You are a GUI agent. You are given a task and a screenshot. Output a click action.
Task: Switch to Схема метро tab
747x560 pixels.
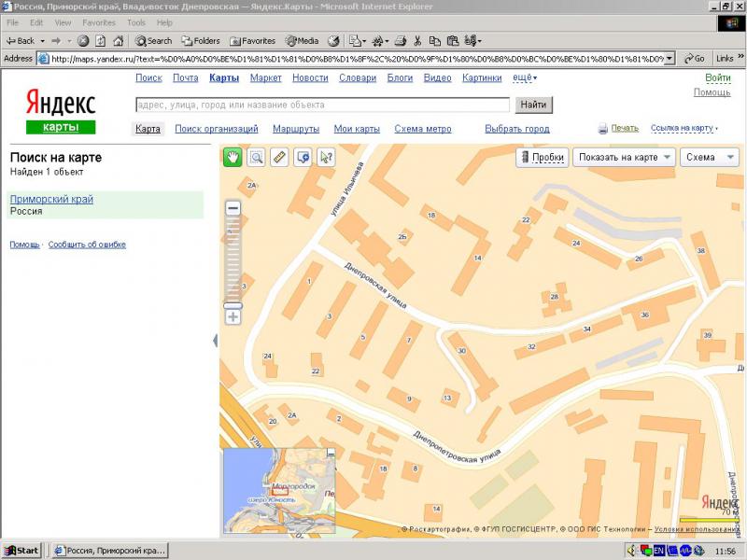(x=423, y=129)
